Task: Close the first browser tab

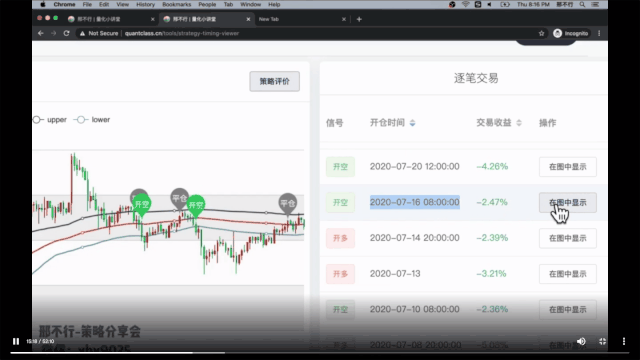Action: click(153, 19)
